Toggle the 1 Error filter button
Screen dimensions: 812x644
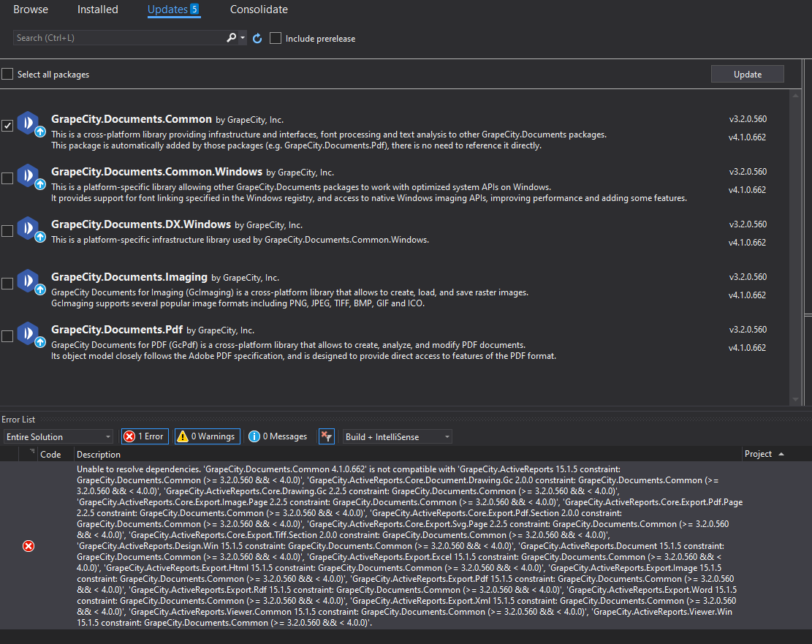(145, 436)
